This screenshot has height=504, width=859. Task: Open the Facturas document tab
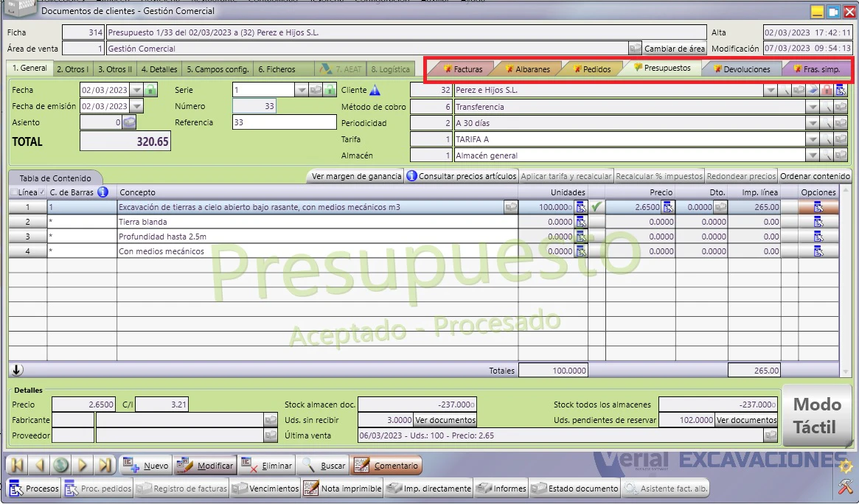coord(464,69)
